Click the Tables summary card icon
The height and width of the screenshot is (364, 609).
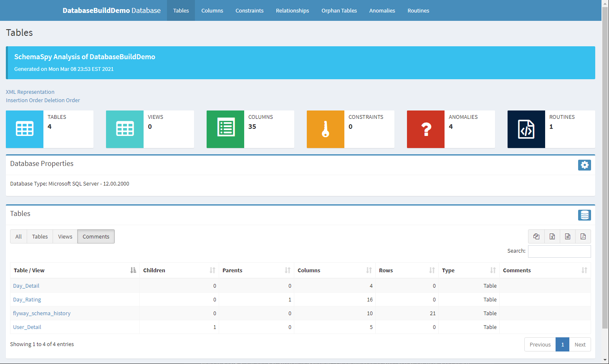25,129
